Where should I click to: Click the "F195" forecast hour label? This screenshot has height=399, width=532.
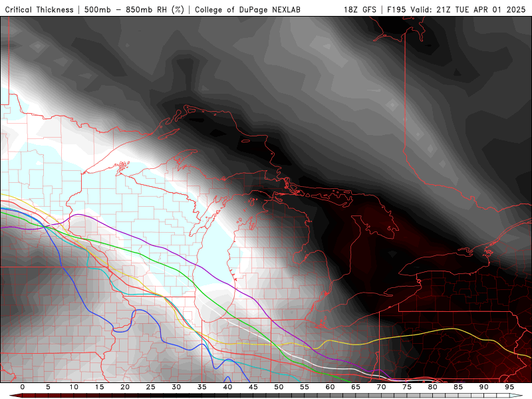pyautogui.click(x=397, y=10)
